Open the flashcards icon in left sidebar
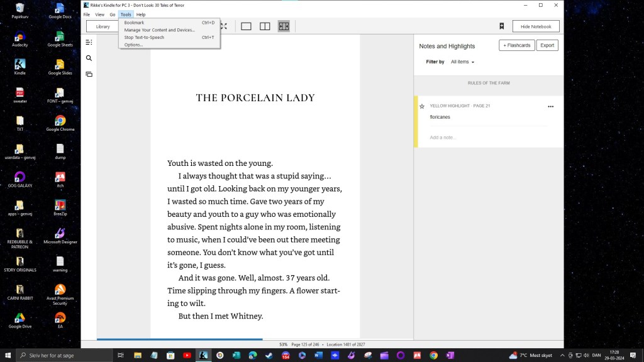The image size is (644, 362). [x=89, y=74]
